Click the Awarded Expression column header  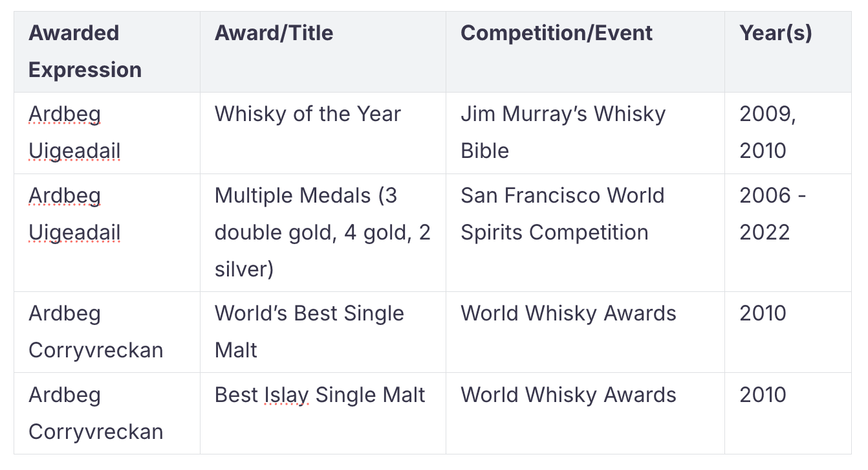(107, 51)
